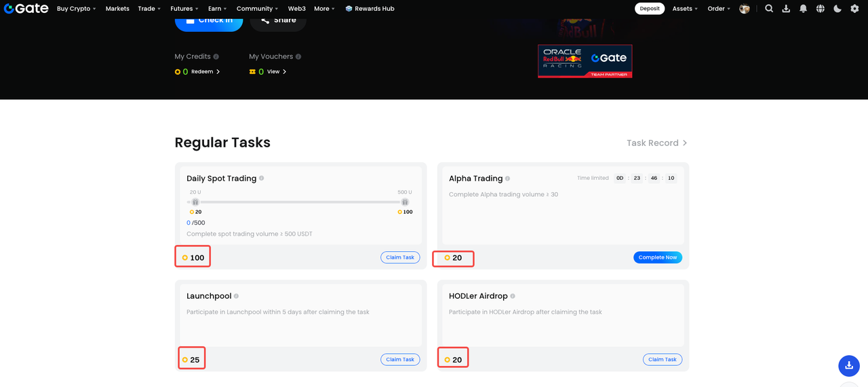Click info icon beside My Credits
The height and width of the screenshot is (387, 868).
point(216,57)
